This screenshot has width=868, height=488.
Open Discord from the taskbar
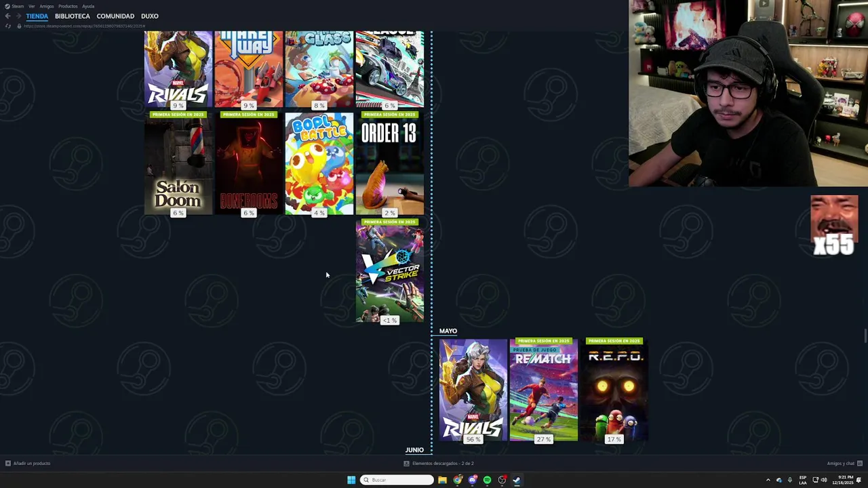tap(473, 480)
